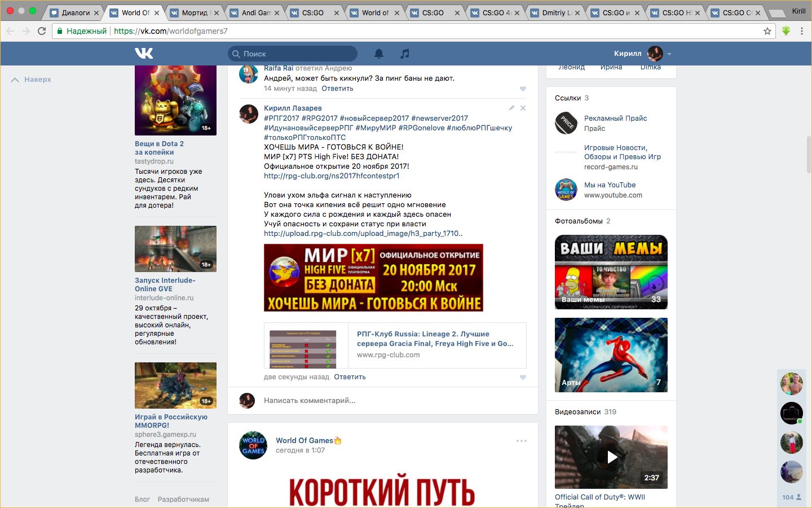This screenshot has width=812, height=508.
Task: Click the VK logo home icon
Action: click(x=144, y=54)
